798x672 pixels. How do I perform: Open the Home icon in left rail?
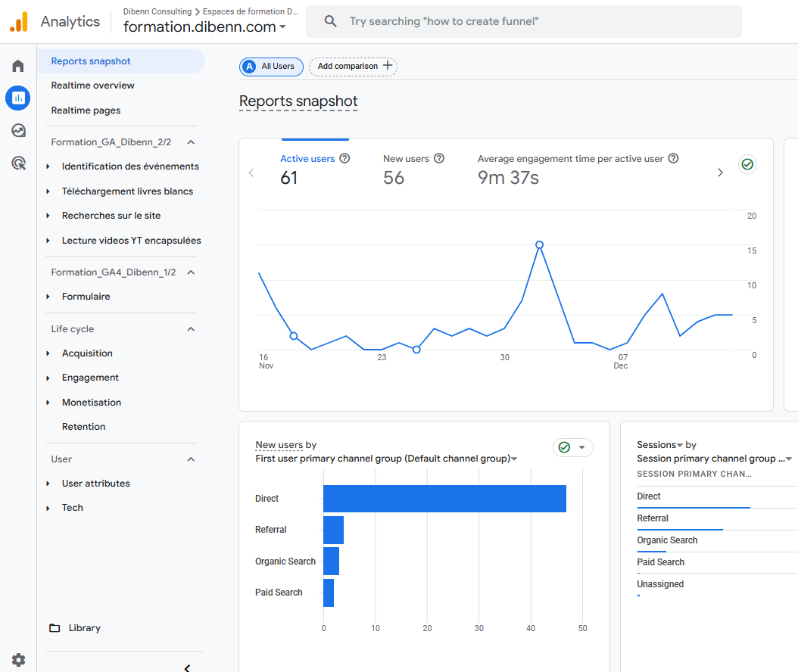coord(18,66)
